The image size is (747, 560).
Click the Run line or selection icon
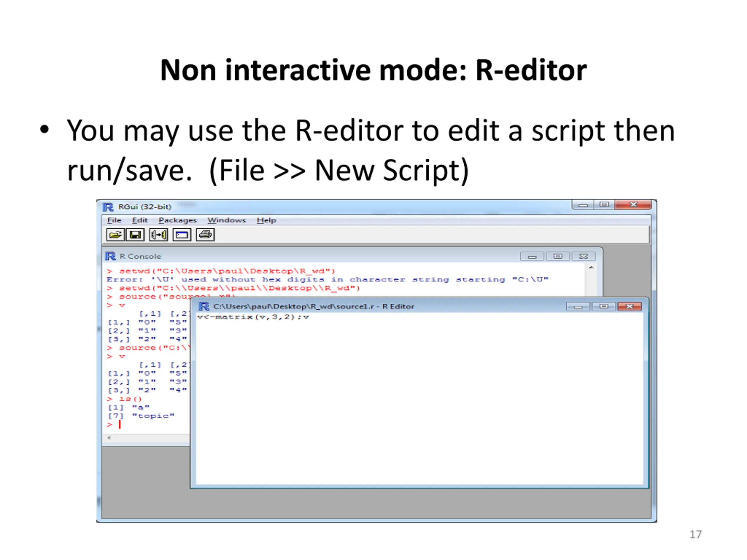click(x=158, y=235)
